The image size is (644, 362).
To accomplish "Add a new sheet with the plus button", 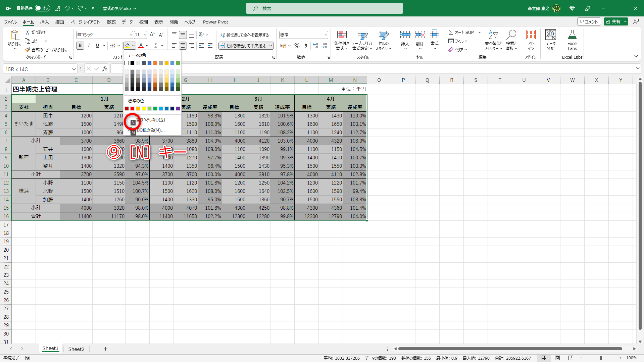I will coord(105,349).
